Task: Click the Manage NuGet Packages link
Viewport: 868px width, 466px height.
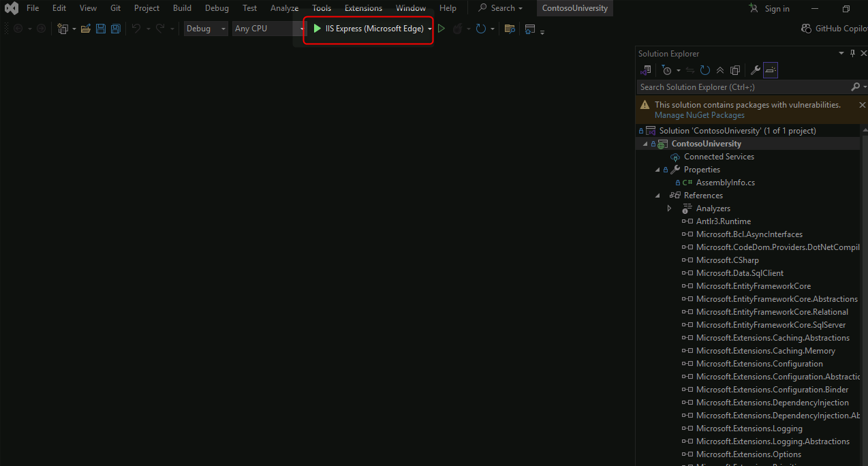Action: [700, 115]
